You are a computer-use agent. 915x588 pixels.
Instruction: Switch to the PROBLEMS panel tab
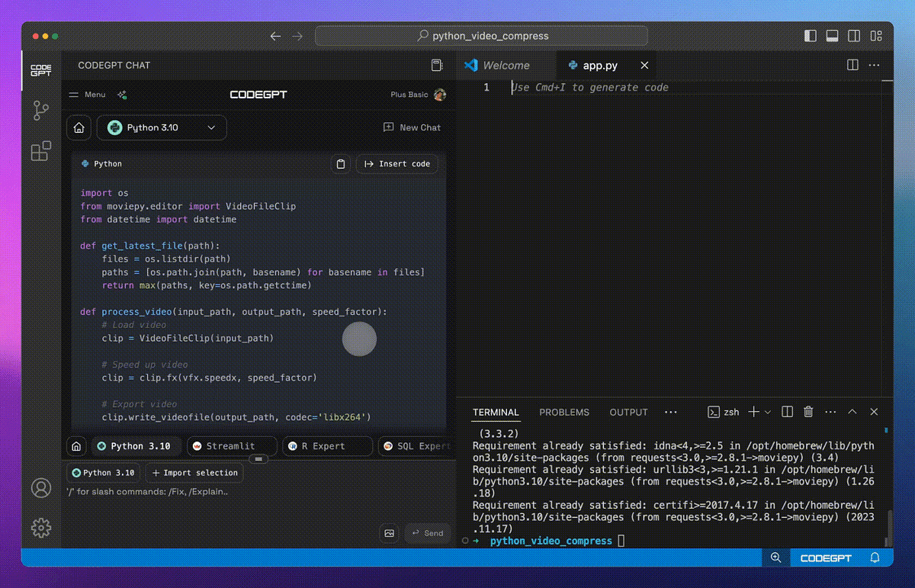click(564, 412)
